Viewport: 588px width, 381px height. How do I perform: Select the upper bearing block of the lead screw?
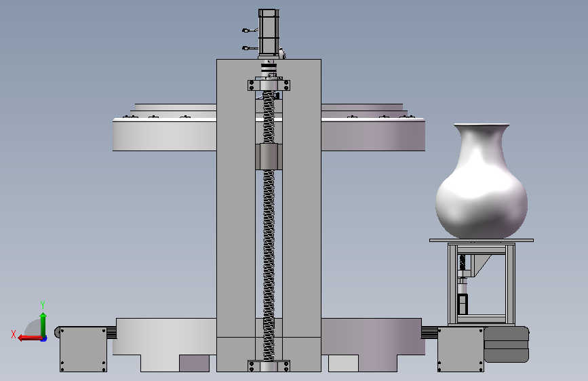tap(269, 85)
